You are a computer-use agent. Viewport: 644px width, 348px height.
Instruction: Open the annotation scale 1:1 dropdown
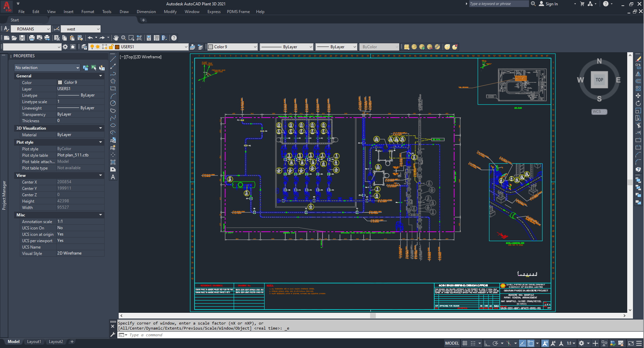pyautogui.click(x=571, y=343)
